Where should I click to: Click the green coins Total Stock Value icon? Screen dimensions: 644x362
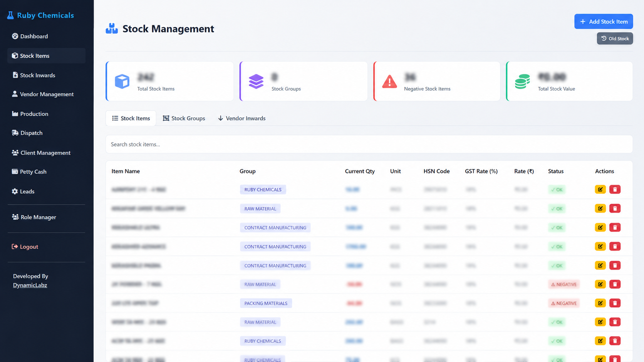(x=522, y=82)
